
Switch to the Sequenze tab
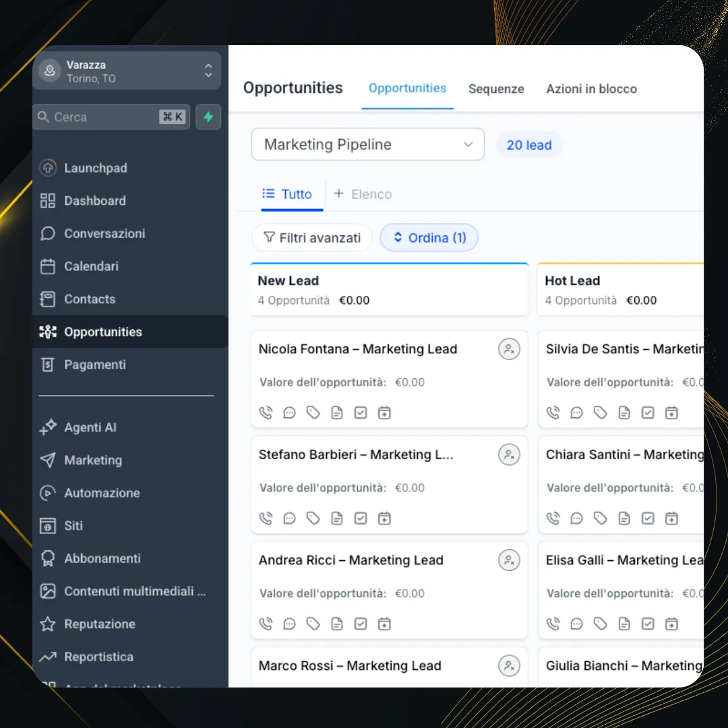(496, 89)
